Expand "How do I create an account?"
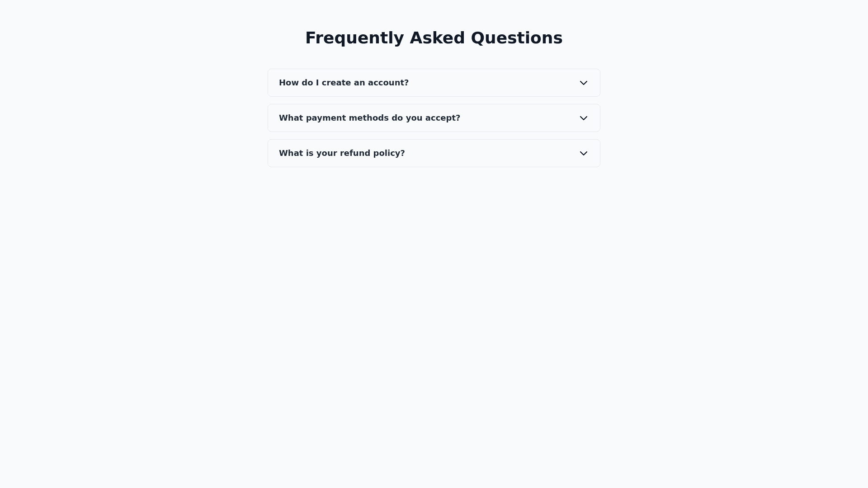 (434, 83)
